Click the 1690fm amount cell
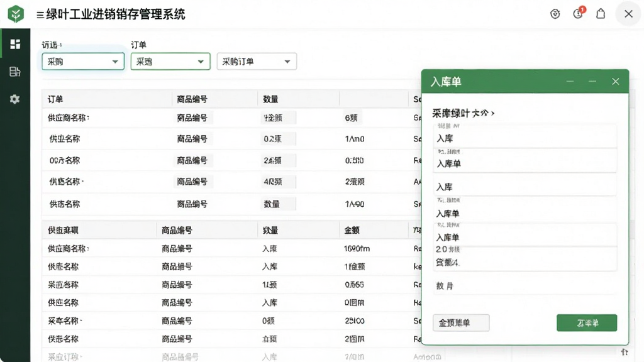Viewport: 644px width, 362px height. 357,249
